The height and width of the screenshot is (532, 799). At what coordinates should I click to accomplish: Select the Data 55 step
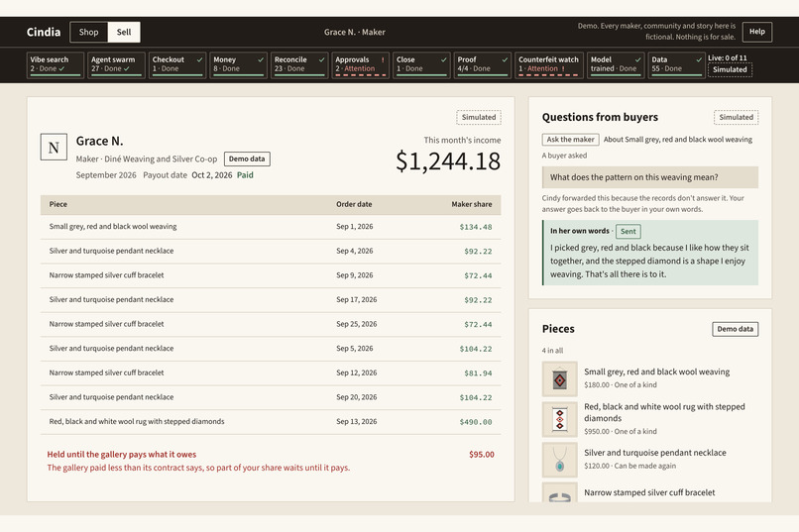[677, 64]
